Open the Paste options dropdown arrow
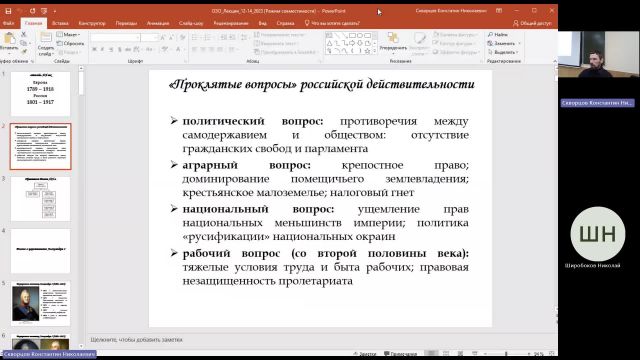 click(9, 53)
